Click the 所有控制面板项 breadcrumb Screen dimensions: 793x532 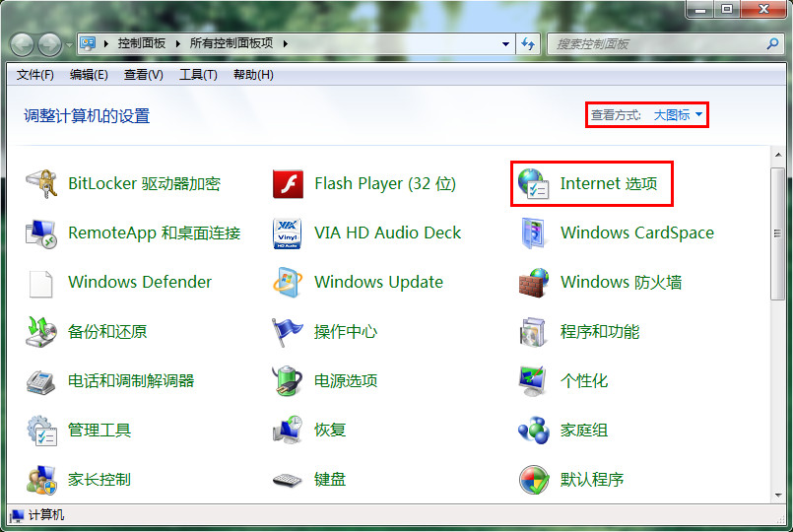231,43
